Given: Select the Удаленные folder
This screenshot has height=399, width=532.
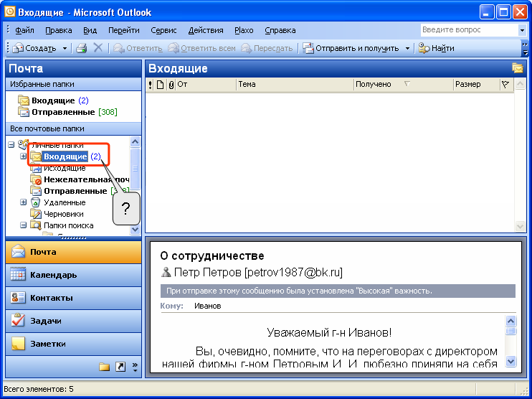Looking at the screenshot, I should pos(58,202).
